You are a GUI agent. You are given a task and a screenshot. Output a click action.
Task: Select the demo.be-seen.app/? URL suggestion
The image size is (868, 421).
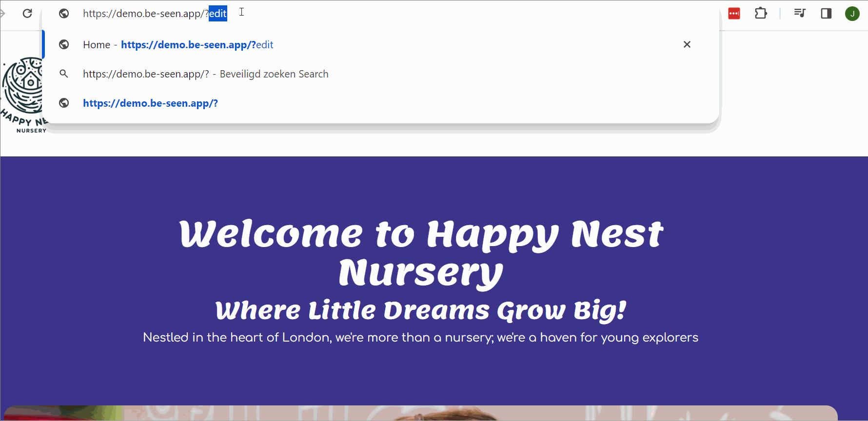150,103
